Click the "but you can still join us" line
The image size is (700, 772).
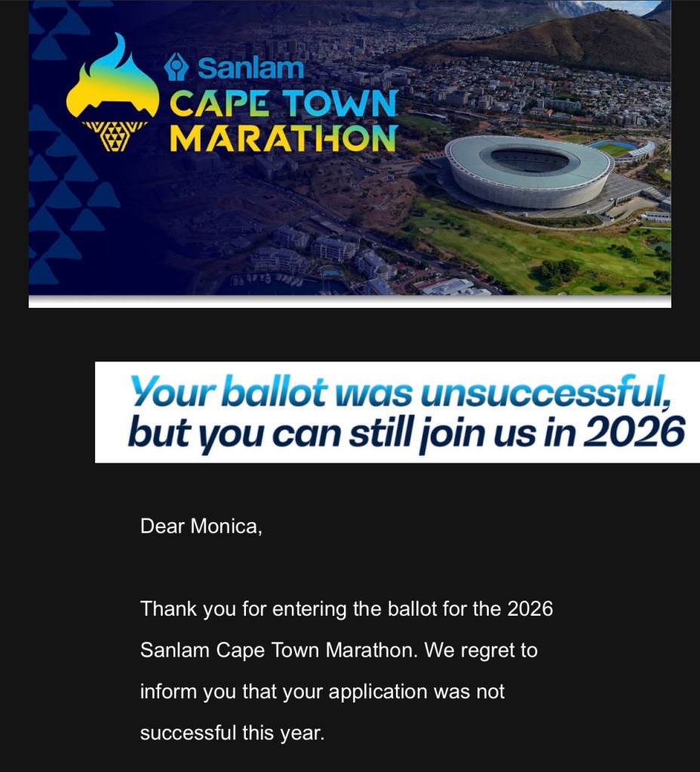click(353, 432)
